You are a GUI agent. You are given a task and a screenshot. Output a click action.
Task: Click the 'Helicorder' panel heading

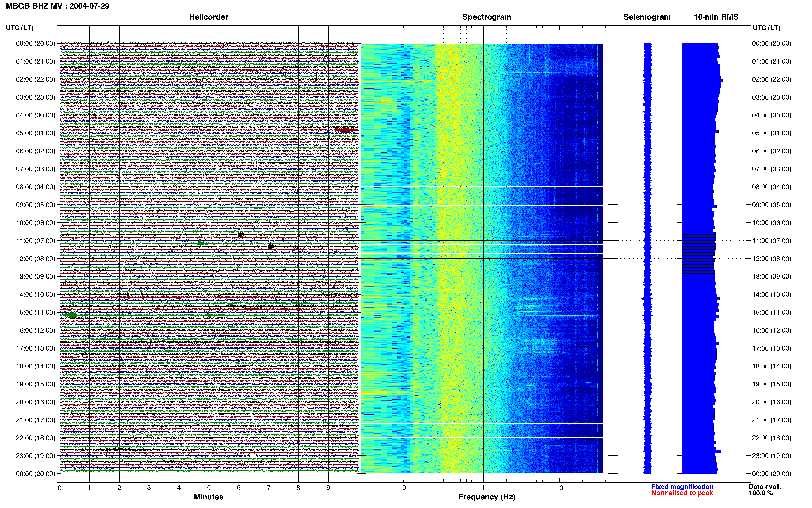tap(209, 17)
